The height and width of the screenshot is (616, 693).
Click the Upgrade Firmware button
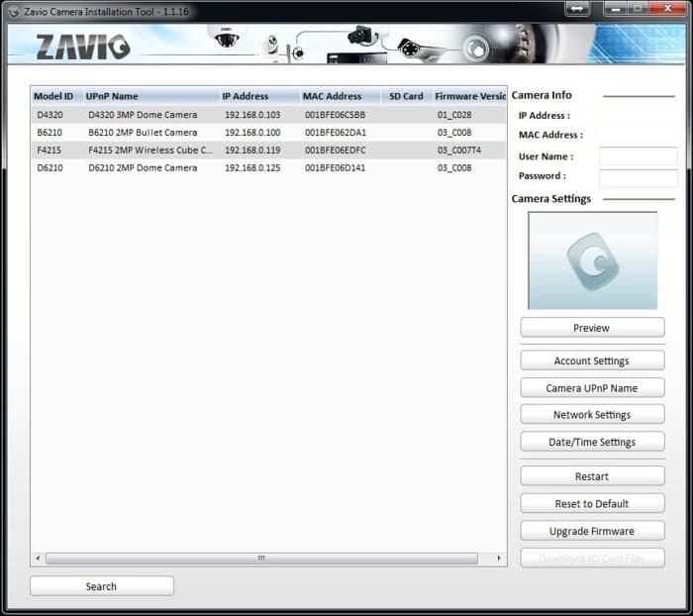[x=592, y=531]
